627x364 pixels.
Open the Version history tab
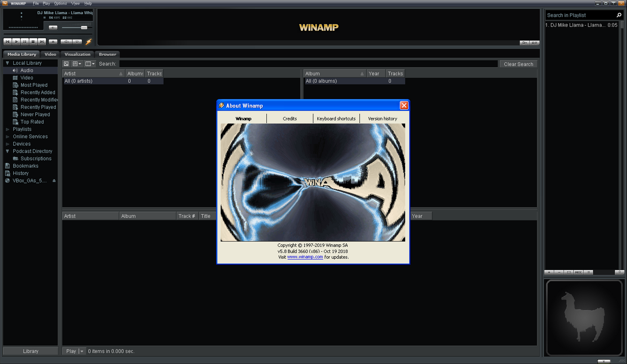coord(383,119)
